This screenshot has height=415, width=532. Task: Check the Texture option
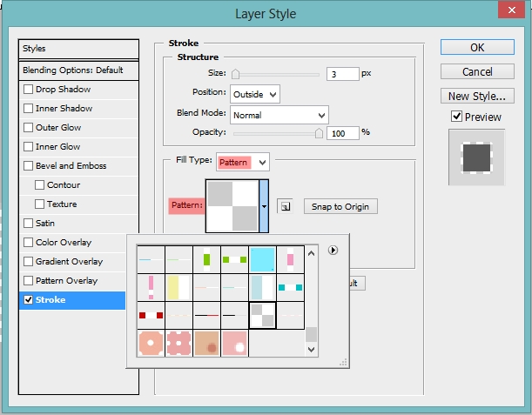(39, 204)
